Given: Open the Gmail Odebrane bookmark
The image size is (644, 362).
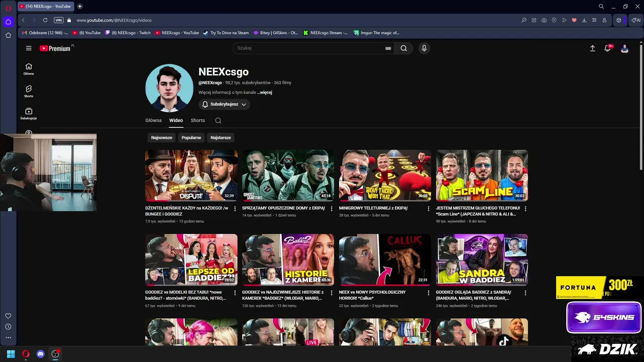Looking at the screenshot, I should [45, 33].
